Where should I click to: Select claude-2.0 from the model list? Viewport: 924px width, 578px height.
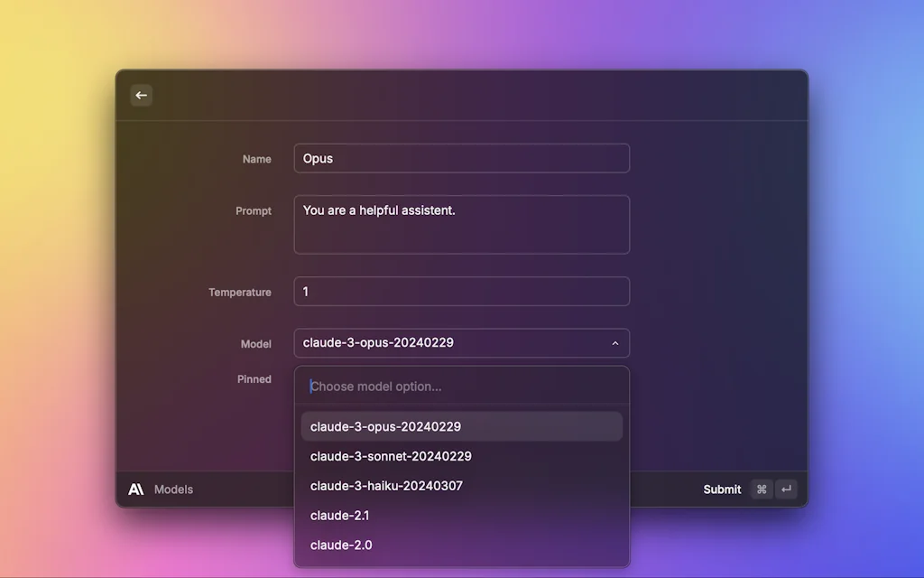(461, 545)
